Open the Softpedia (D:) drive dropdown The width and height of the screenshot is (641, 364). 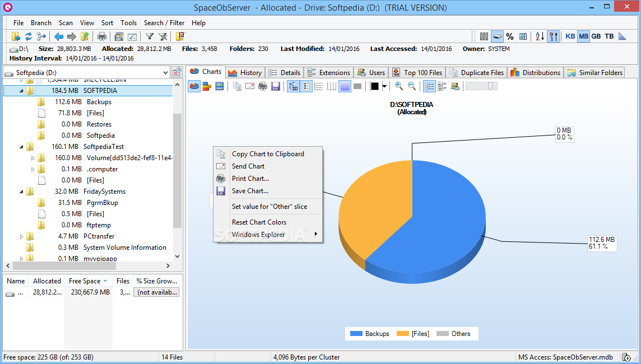click(x=165, y=73)
